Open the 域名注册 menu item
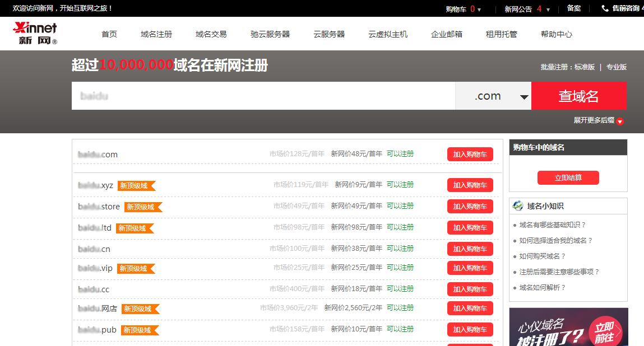 [156, 34]
